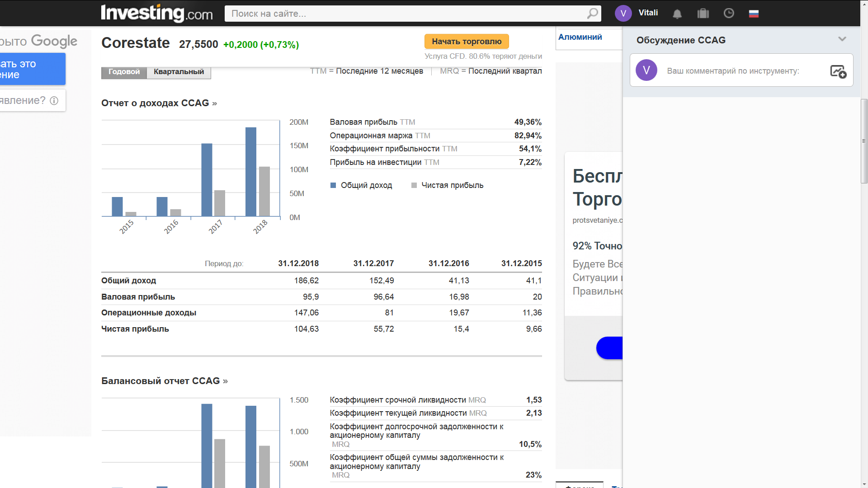Screen dimensions: 868x488
Task: Open the Russian flag language selector
Action: coord(754,14)
